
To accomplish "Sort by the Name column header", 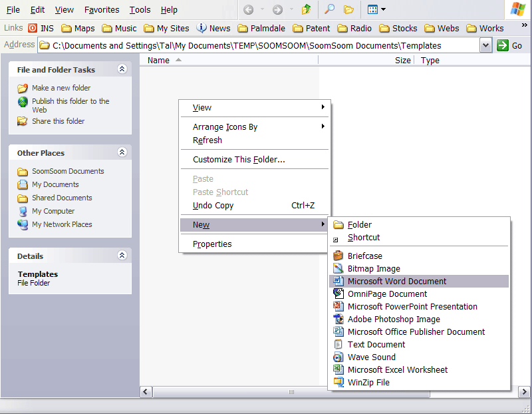I will click(229, 60).
